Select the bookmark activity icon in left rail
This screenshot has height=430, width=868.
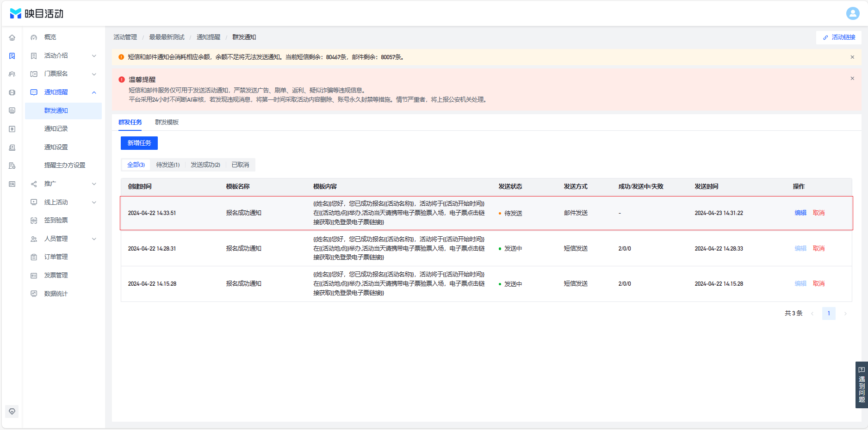click(x=12, y=56)
